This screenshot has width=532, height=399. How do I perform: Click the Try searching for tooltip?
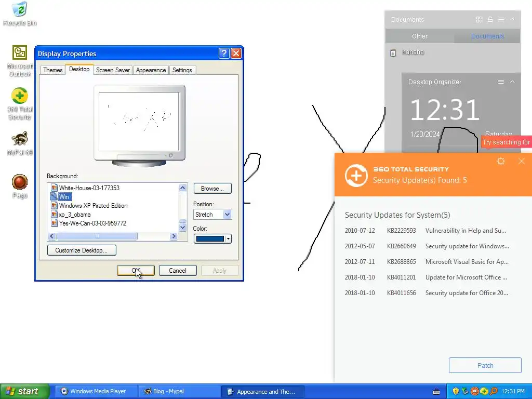(x=506, y=142)
